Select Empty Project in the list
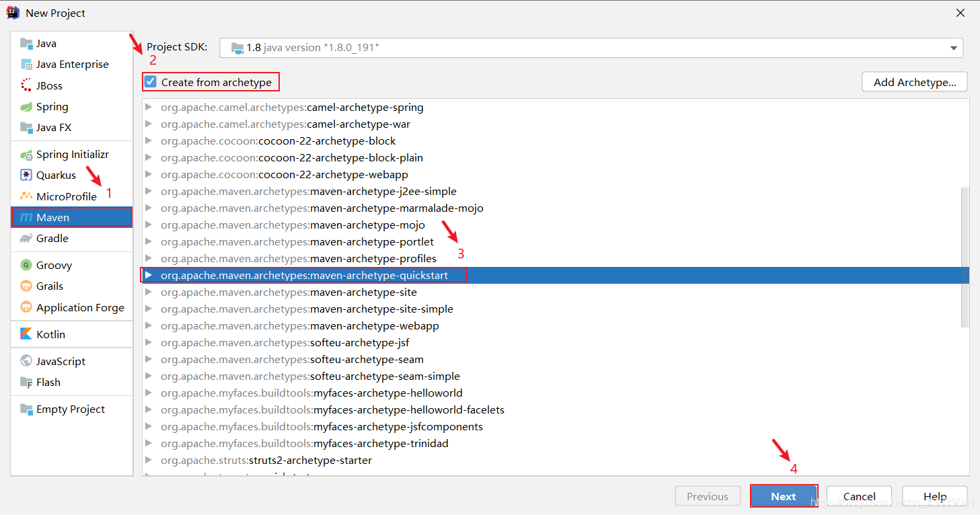 coord(72,409)
